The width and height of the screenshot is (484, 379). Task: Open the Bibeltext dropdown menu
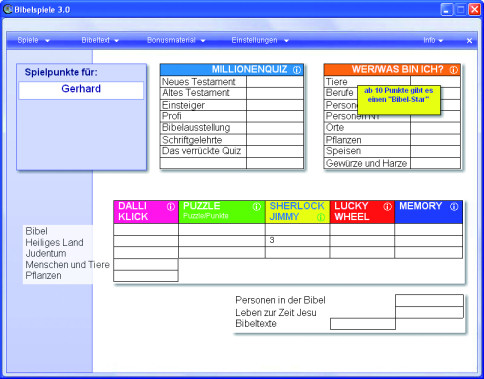[x=100, y=40]
